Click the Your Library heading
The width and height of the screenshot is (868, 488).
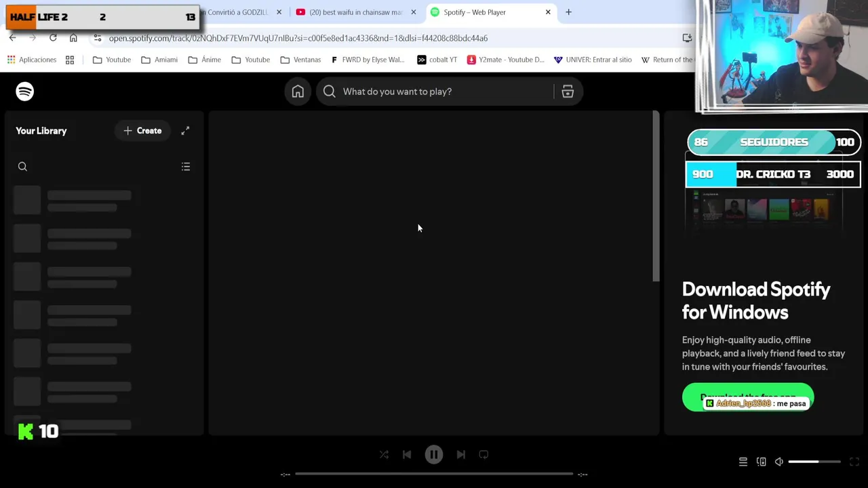pos(41,131)
